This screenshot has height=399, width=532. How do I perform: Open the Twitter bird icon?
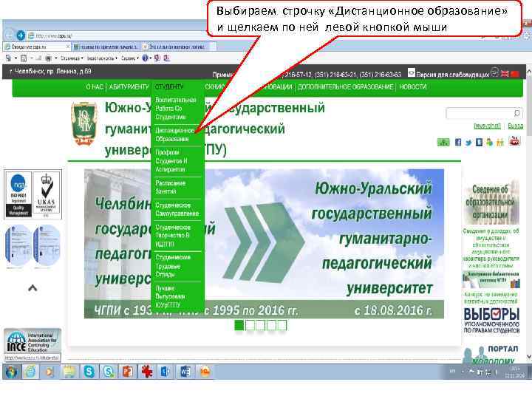[x=468, y=143]
